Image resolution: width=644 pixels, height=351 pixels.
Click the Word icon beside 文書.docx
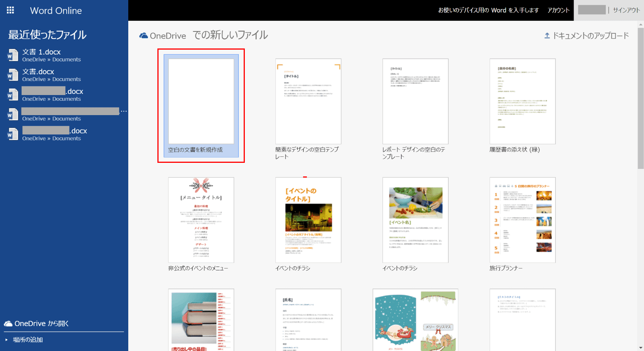pyautogui.click(x=13, y=75)
